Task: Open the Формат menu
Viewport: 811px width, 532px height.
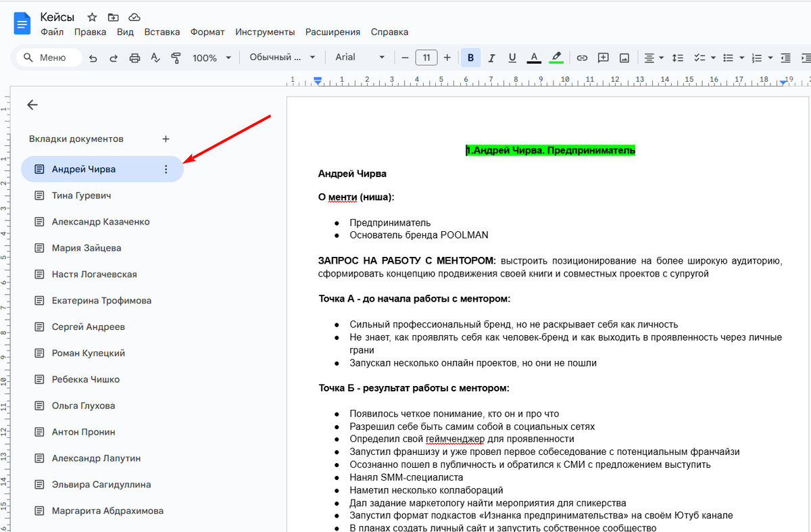Action: [207, 32]
